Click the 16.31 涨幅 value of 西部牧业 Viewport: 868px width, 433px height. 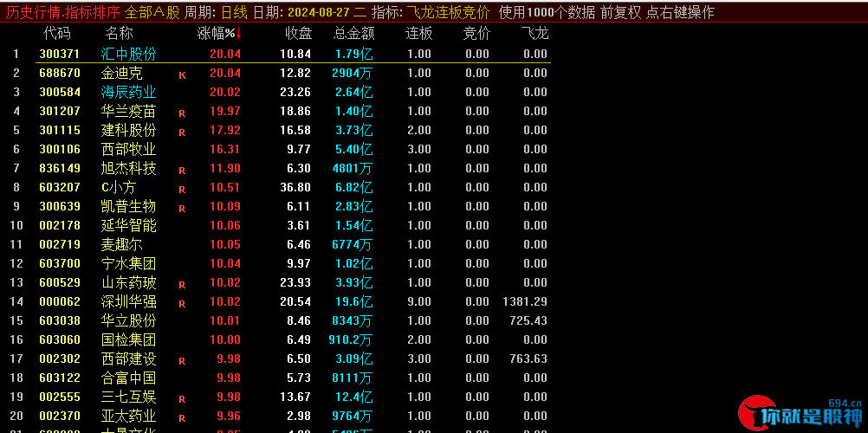225,150
